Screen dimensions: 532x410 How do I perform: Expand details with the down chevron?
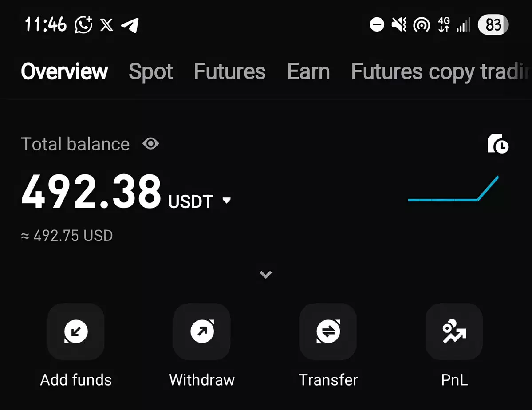point(266,274)
